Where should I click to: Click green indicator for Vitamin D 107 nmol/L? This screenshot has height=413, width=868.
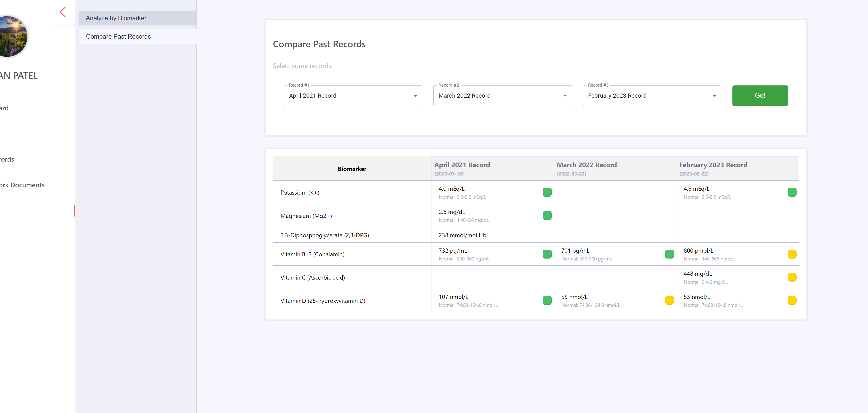coord(547,300)
